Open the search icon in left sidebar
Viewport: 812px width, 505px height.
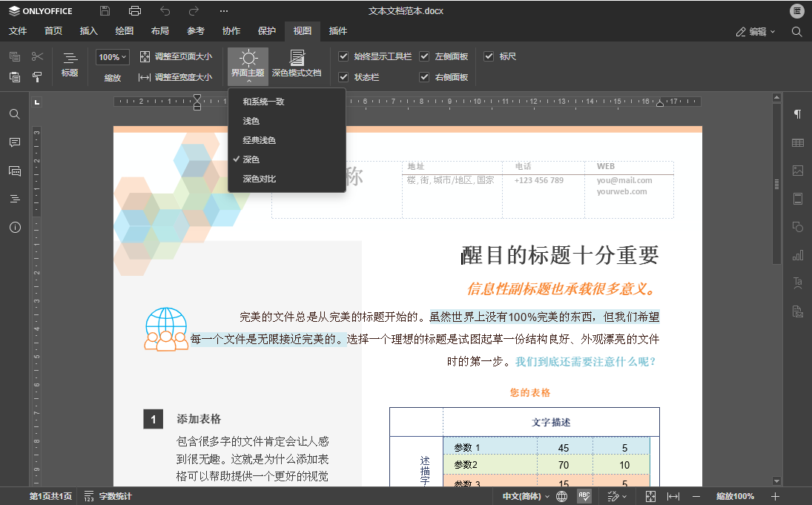tap(15, 114)
